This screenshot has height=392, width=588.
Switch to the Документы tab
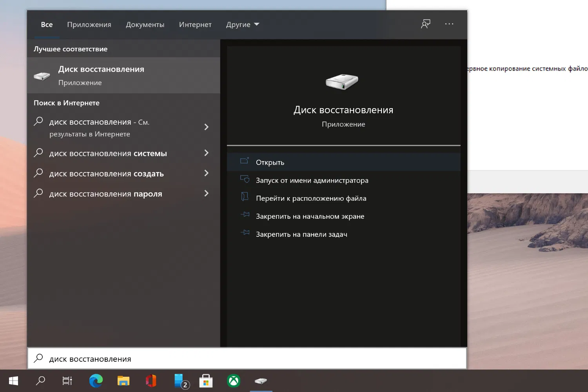point(145,24)
